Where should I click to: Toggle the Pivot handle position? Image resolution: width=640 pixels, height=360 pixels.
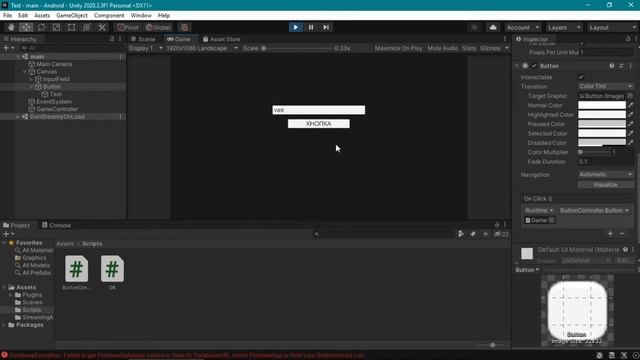pyautogui.click(x=128, y=27)
